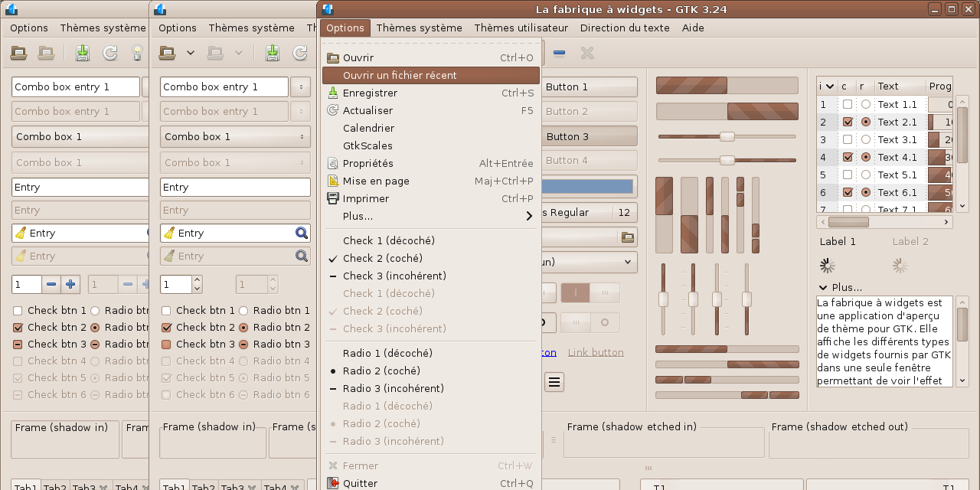This screenshot has height=490, width=980.
Task: Collapse the Plus... expander above the text area
Action: tap(824, 288)
